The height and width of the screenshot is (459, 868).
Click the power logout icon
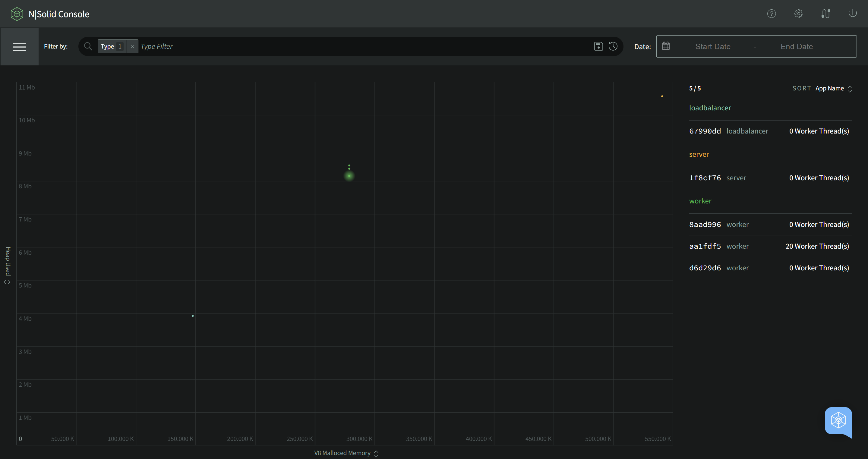[853, 14]
